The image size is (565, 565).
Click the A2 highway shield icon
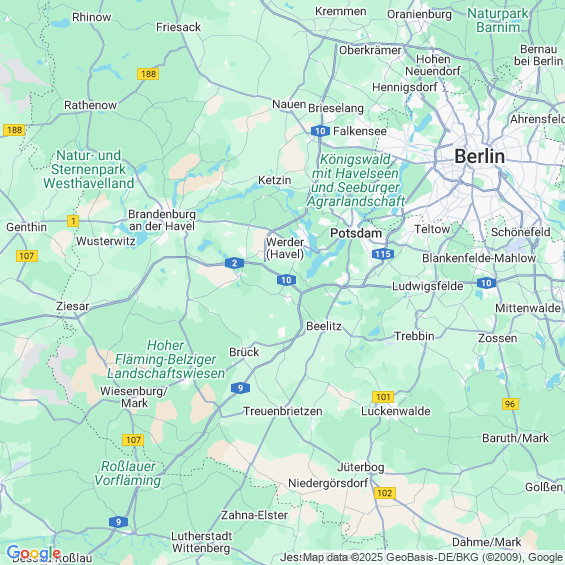(x=234, y=263)
